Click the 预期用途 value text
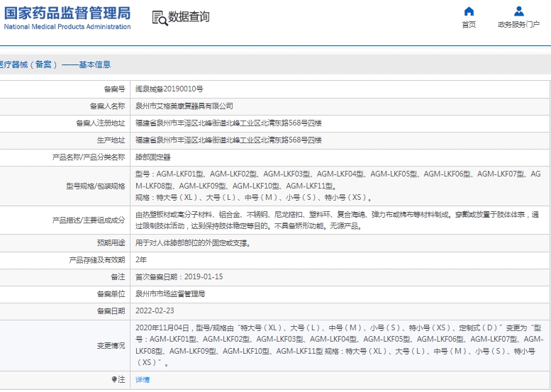 tap(194, 242)
